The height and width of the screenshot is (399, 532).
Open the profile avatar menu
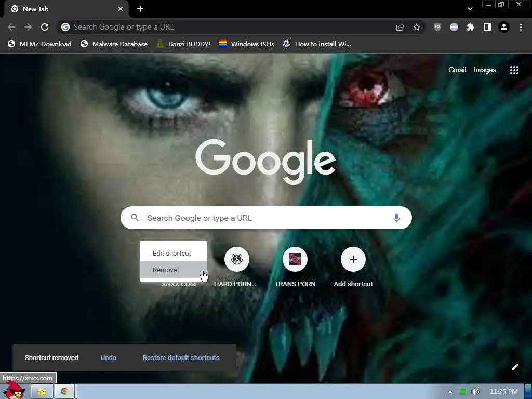click(504, 27)
